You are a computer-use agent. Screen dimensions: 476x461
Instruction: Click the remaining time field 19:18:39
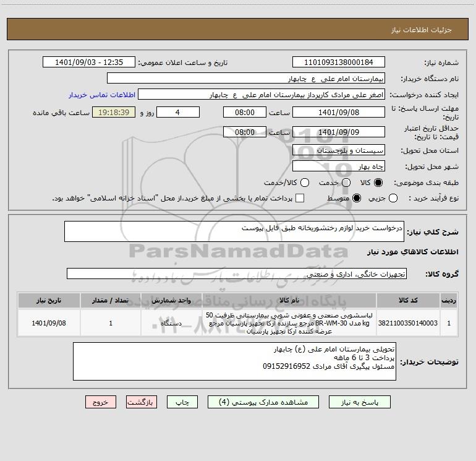point(114,112)
